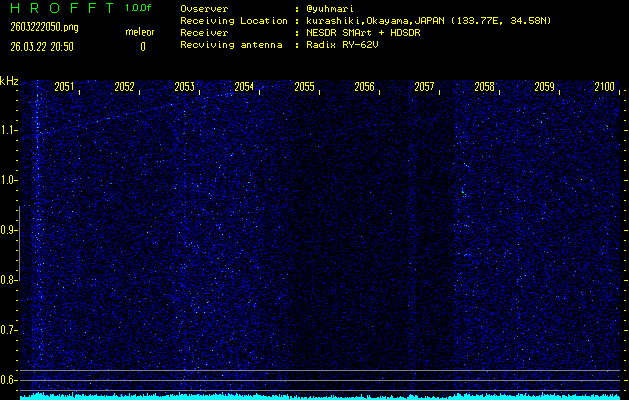The width and height of the screenshot is (629, 400).
Task: Click the date stamp 26.03.22 20:50
Action: point(42,47)
